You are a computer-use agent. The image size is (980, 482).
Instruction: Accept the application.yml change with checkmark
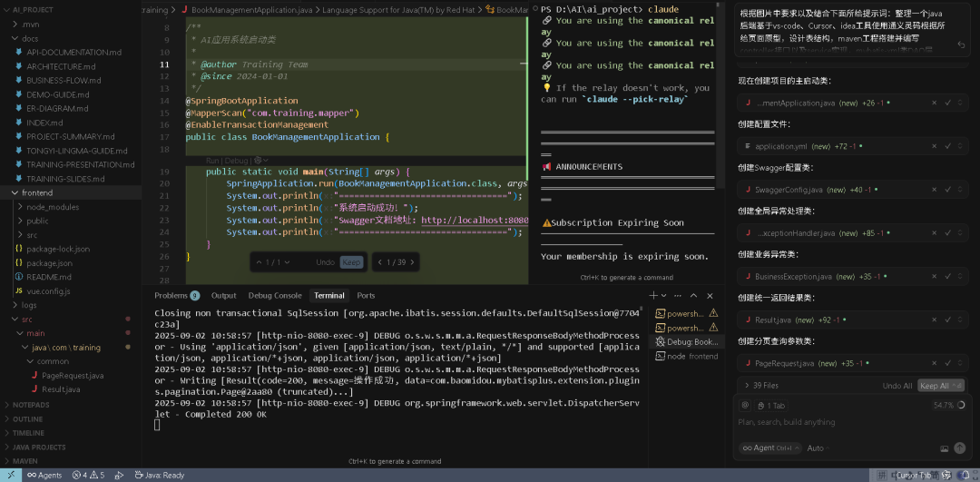pos(947,146)
